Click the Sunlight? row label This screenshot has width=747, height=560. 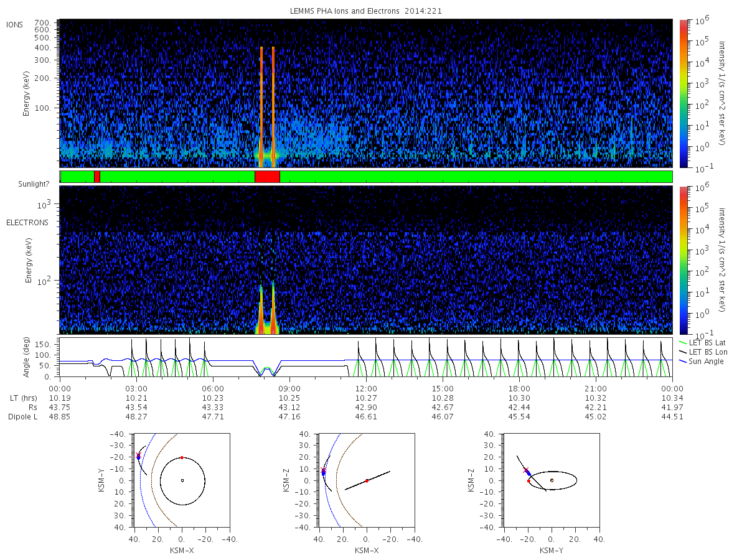(x=34, y=184)
